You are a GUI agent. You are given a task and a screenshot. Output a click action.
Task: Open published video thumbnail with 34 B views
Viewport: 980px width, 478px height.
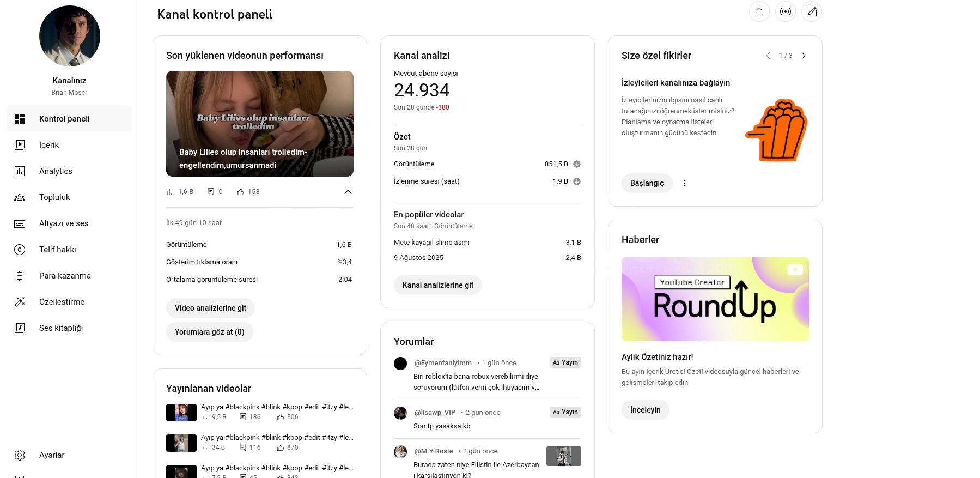181,443
